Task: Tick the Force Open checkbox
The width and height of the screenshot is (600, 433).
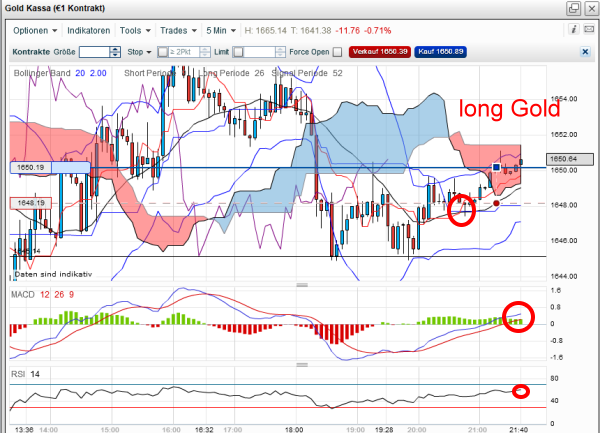Action: 337,52
